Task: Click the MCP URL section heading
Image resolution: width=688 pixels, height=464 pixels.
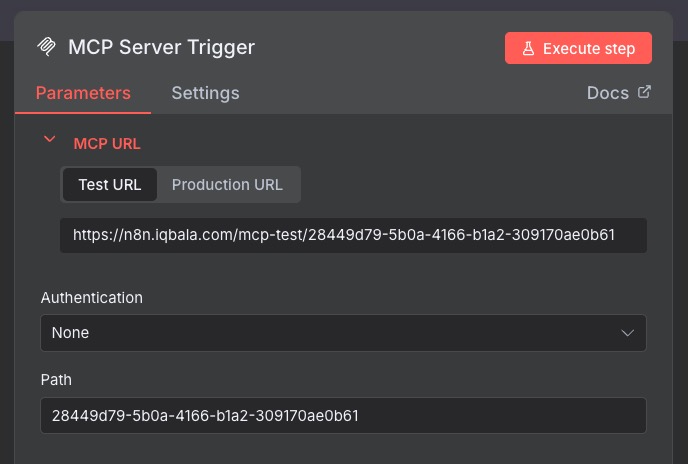Action: coord(107,143)
